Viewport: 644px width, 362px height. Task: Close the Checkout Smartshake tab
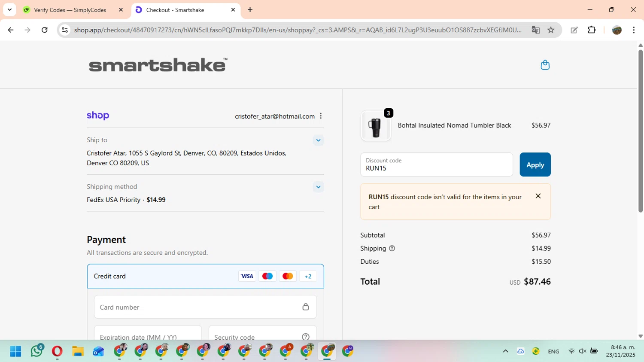click(233, 9)
